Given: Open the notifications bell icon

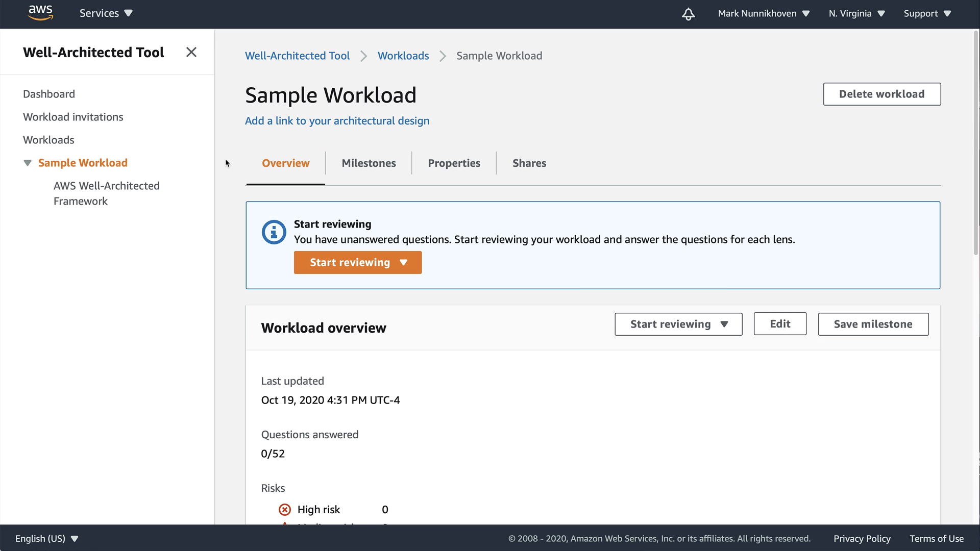Looking at the screenshot, I should (688, 14).
